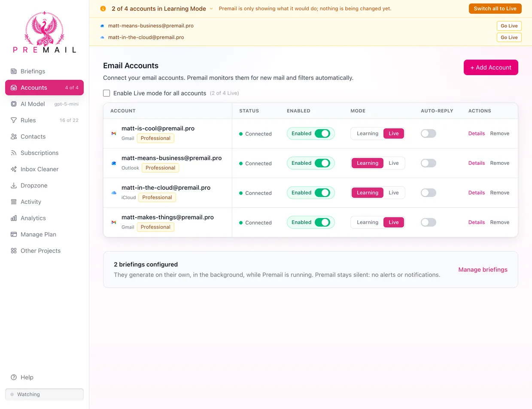This screenshot has width=532, height=409.
Task: Click the '4 of 4' count badge on Accounts
Action: click(72, 88)
